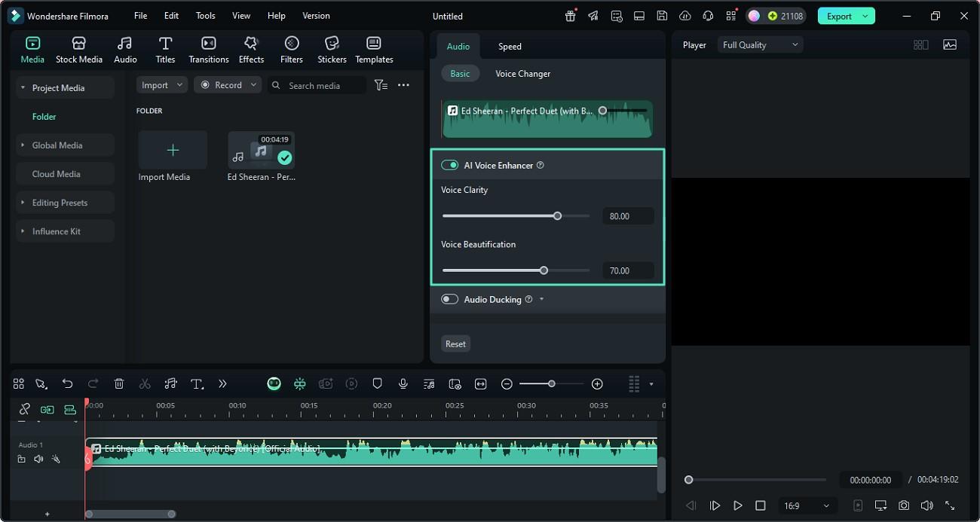The height and width of the screenshot is (522, 980).
Task: Toggle the auto ripple icon on timeline
Action: coord(47,409)
